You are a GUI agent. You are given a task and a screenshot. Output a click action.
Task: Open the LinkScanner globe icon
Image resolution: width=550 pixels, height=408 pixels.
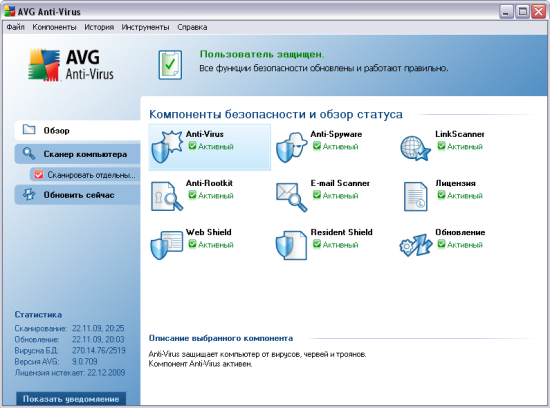(415, 148)
